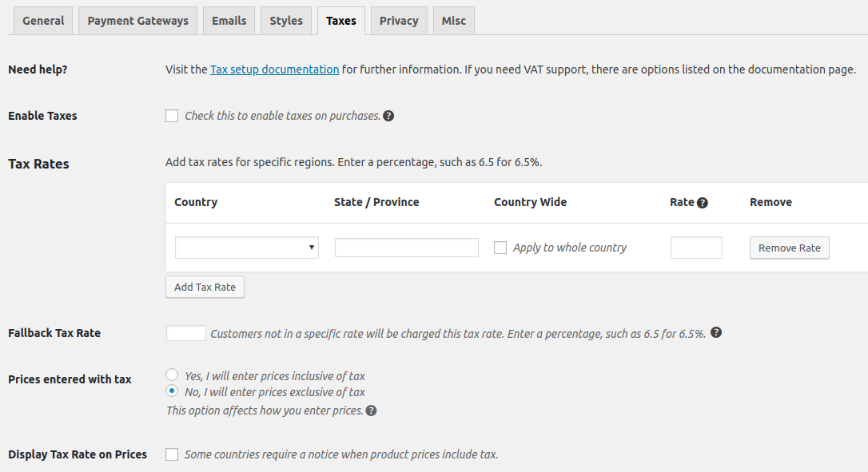Check Apply to whole country
The image size is (868, 472).
coord(500,248)
